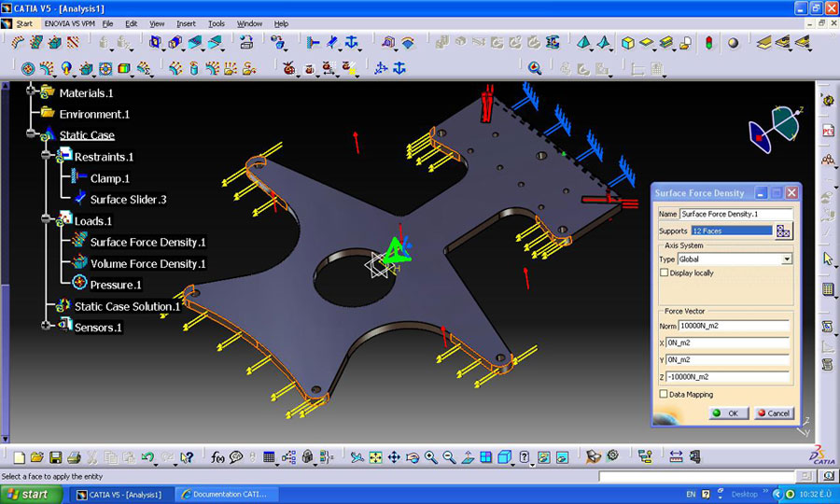Collapse the Static Case tree node
Screen dimensions: 840x504
(x=31, y=133)
